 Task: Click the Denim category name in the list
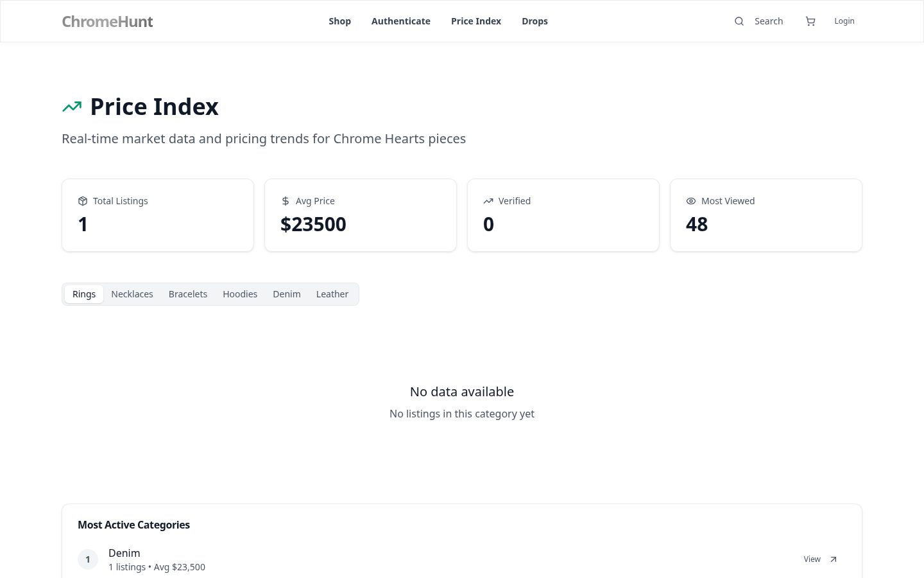[124, 553]
